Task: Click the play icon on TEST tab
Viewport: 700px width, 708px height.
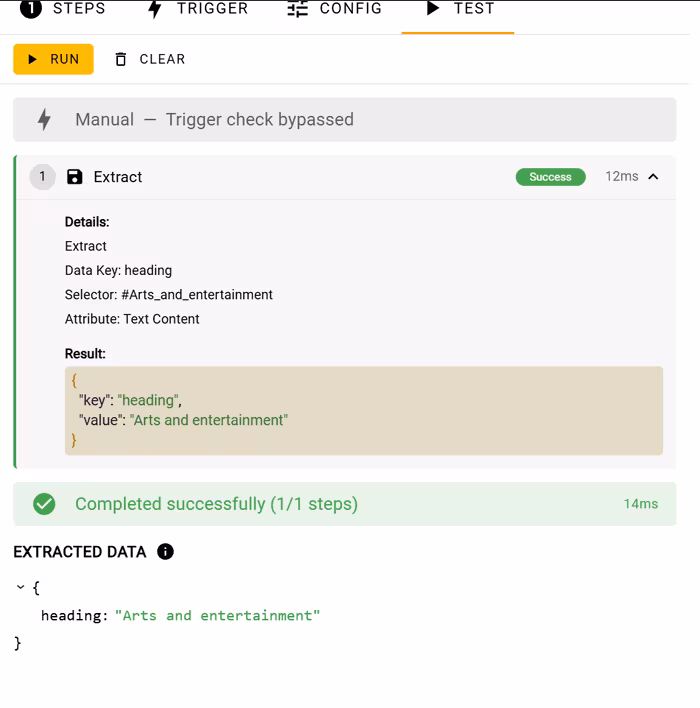Action: [x=433, y=8]
